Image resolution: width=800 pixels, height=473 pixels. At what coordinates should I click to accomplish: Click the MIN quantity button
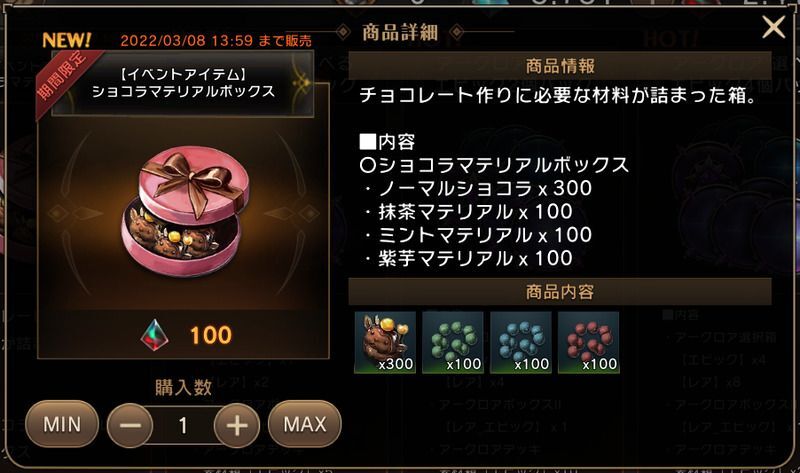click(62, 424)
